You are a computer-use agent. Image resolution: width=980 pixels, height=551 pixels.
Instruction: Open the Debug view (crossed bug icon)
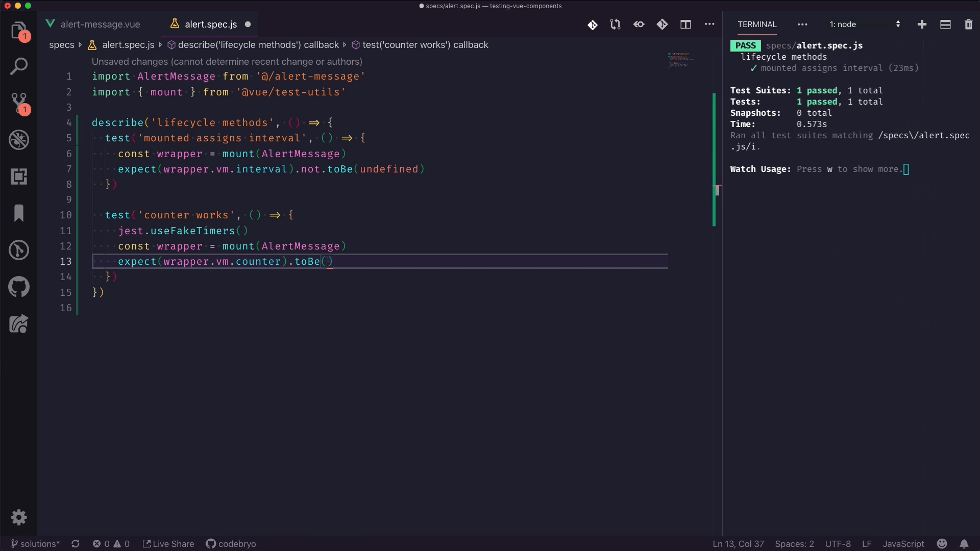pyautogui.click(x=19, y=139)
